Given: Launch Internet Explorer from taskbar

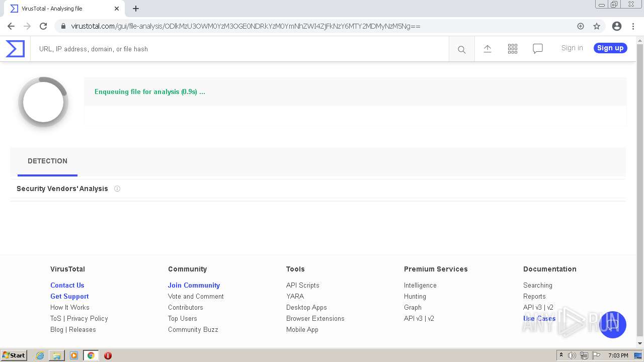Looking at the screenshot, I should [x=40, y=355].
